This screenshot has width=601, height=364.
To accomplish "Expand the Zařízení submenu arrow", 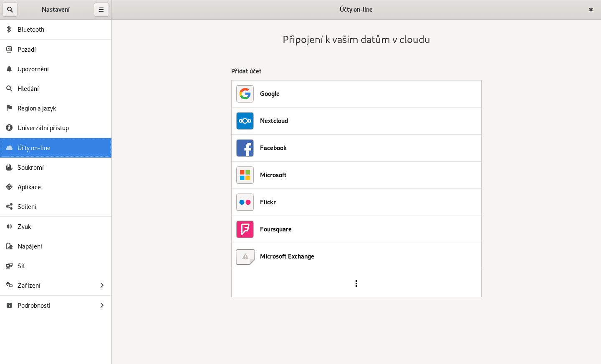I will point(102,285).
